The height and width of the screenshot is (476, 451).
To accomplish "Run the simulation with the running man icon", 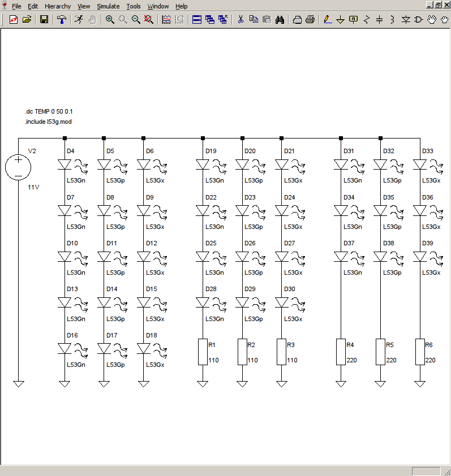I will 79,20.
